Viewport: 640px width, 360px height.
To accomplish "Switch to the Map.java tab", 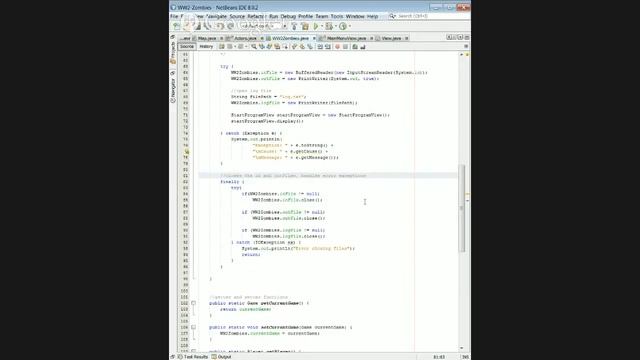I will (x=207, y=38).
